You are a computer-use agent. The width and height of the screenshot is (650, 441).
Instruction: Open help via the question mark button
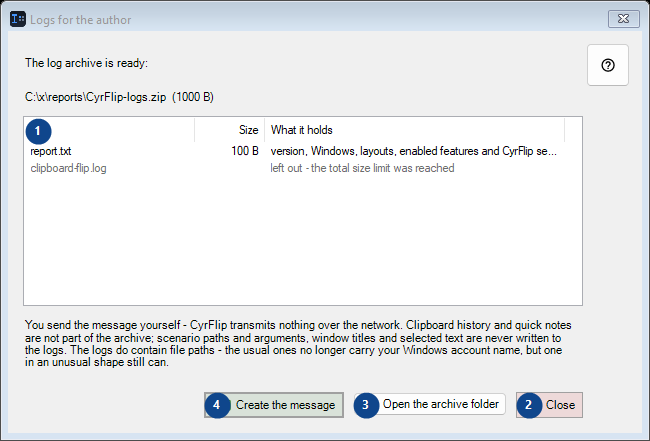pos(608,65)
